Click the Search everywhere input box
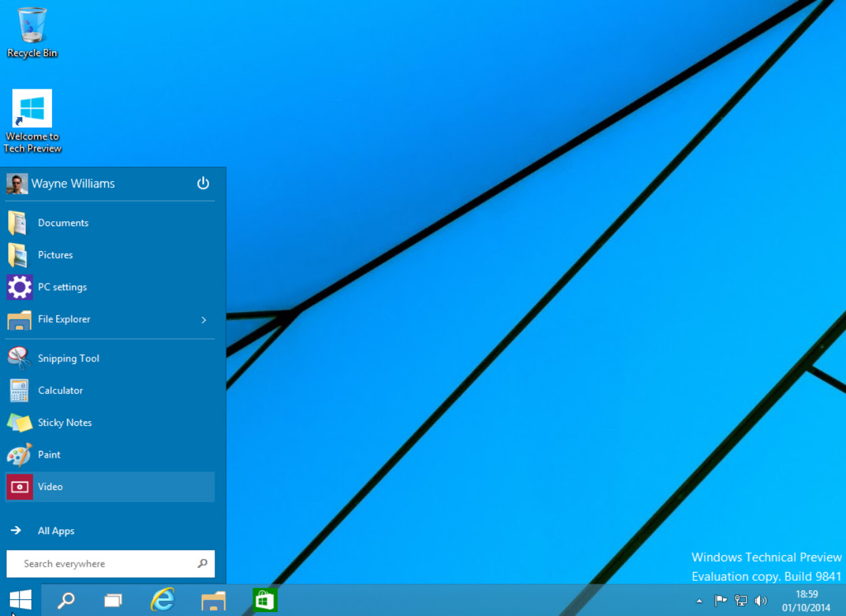This screenshot has height=616, width=846. point(110,564)
